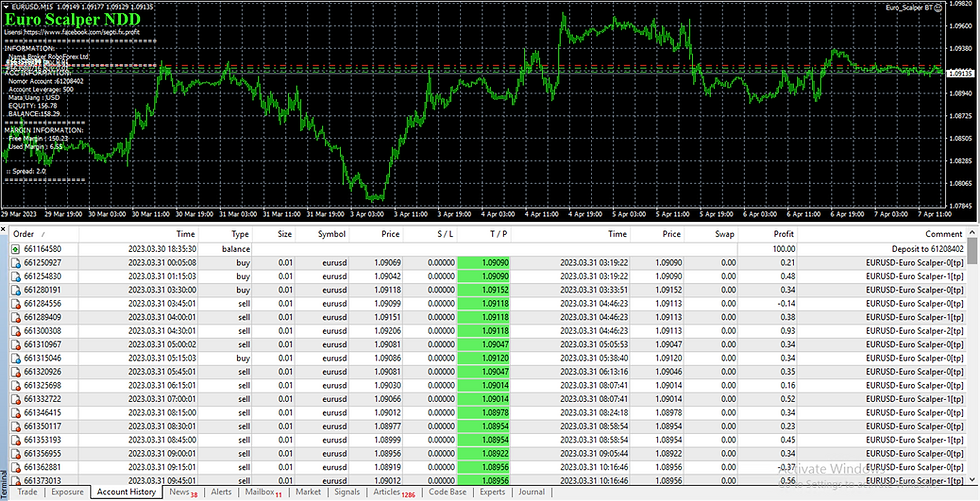Image resolution: width=980 pixels, height=501 pixels.
Task: Switch to the Market tab
Action: click(308, 492)
